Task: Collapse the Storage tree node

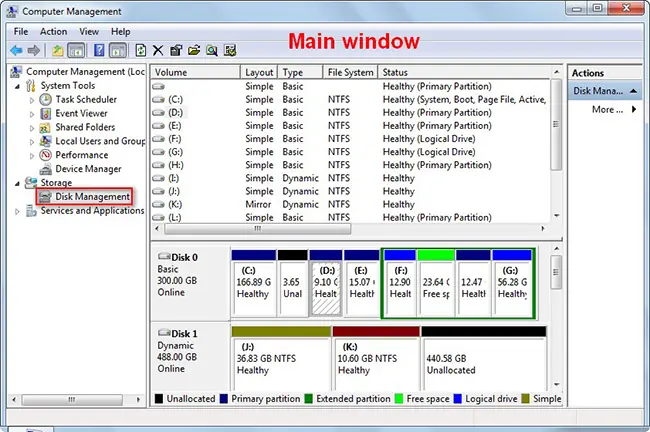Action: (17, 183)
